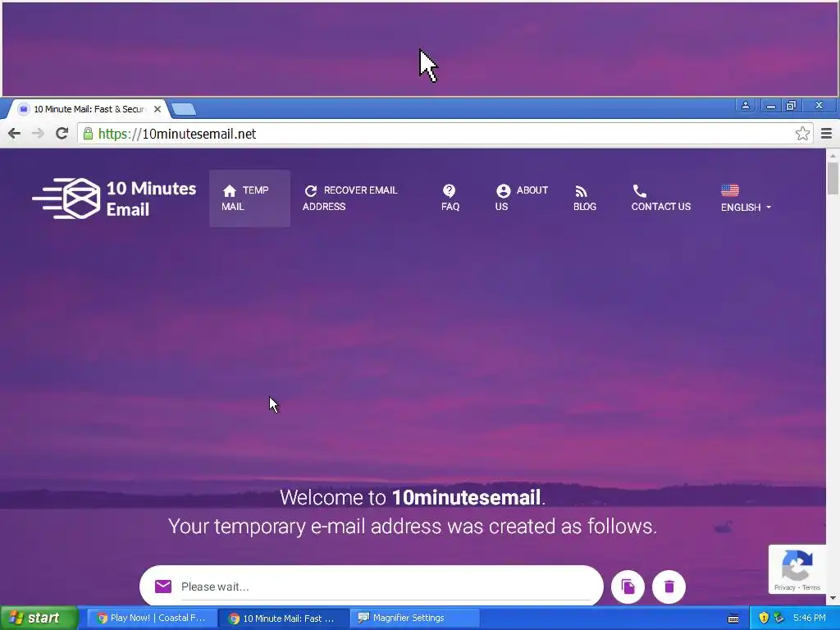The width and height of the screenshot is (840, 630).
Task: Reload the page with the refresh icon
Action: [62, 133]
